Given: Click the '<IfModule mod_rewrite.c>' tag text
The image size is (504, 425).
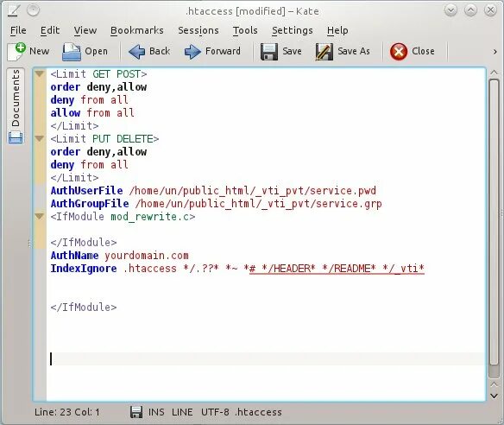Looking at the screenshot, I should tap(123, 217).
